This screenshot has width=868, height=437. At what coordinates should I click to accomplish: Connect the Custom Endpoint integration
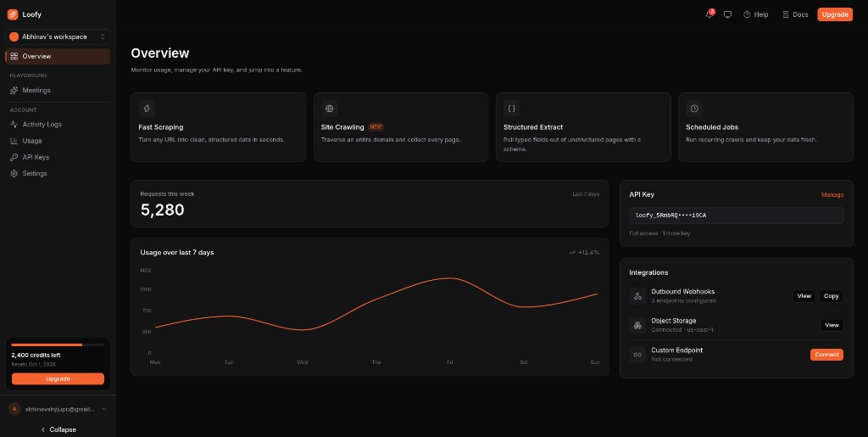coord(827,355)
